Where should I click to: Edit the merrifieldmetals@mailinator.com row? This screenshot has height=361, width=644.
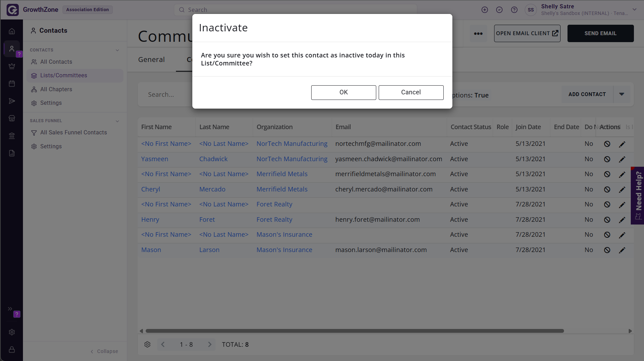pyautogui.click(x=622, y=174)
